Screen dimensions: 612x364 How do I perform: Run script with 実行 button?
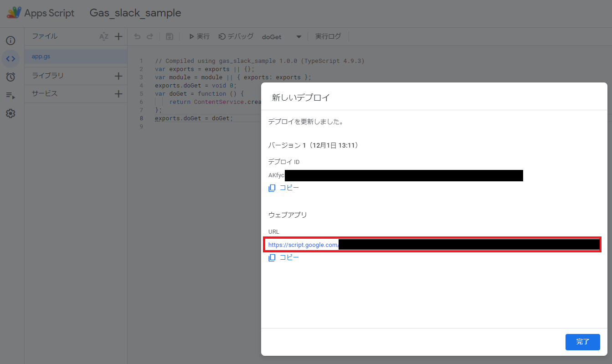coord(200,36)
